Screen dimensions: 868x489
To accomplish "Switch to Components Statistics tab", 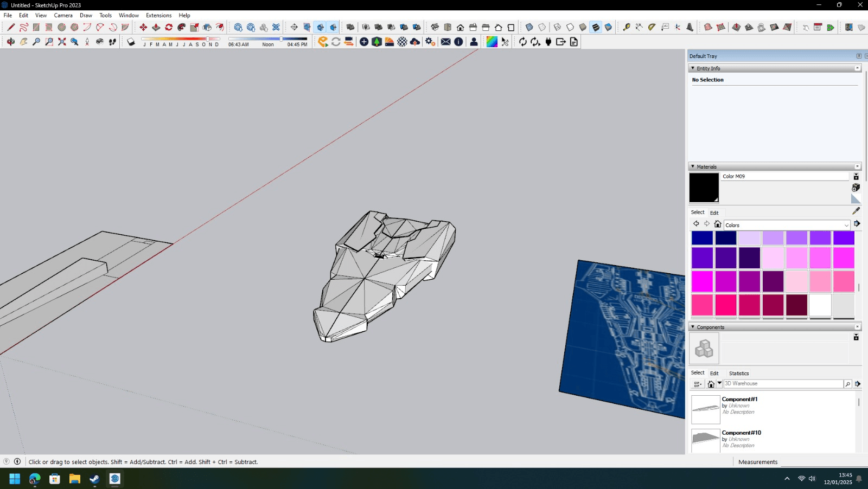I will pos(738,373).
